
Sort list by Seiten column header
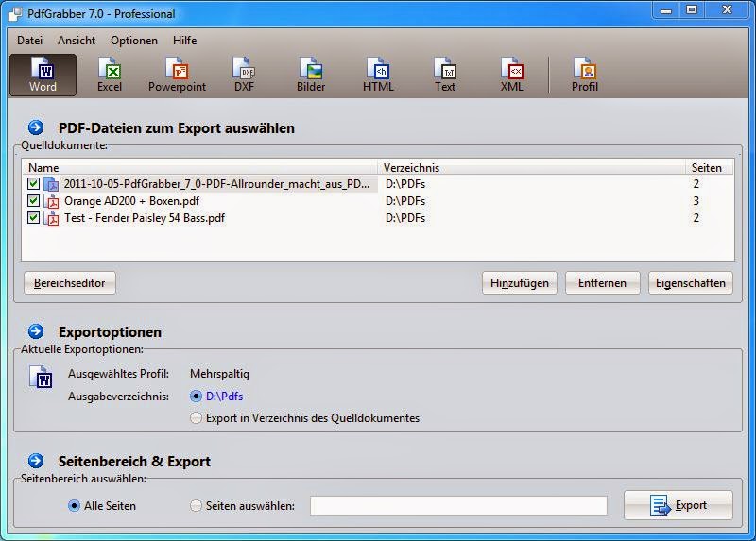(x=709, y=168)
